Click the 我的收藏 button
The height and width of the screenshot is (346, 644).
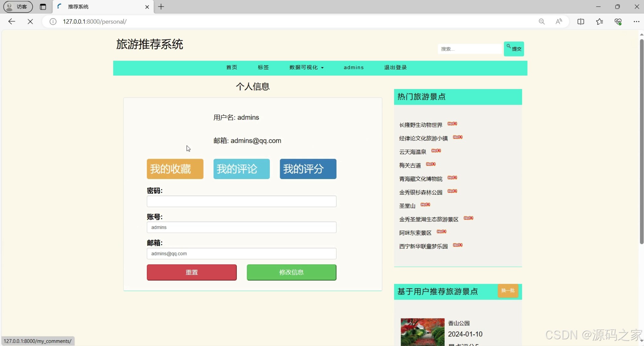175,169
